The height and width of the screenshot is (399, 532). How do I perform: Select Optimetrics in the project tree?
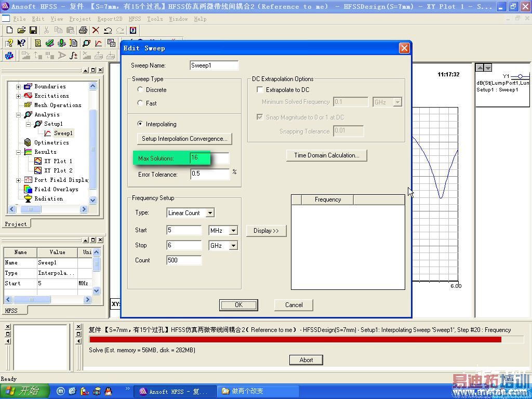pyautogui.click(x=51, y=142)
